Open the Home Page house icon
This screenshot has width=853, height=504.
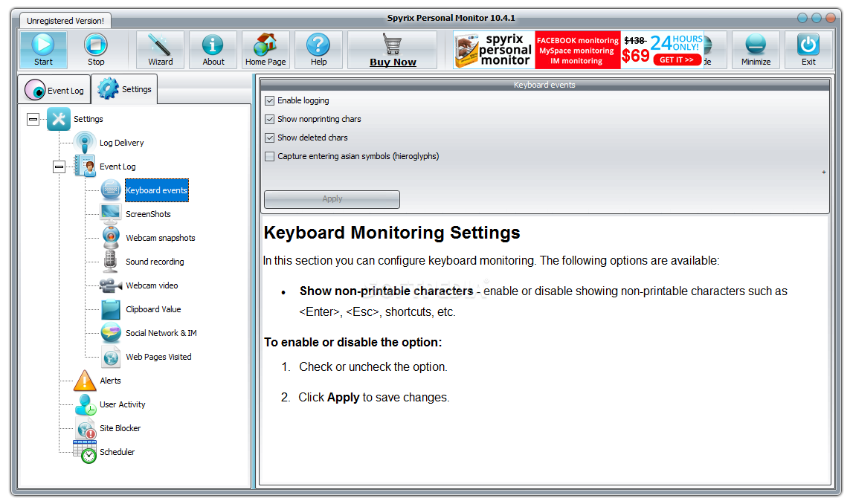pyautogui.click(x=265, y=45)
